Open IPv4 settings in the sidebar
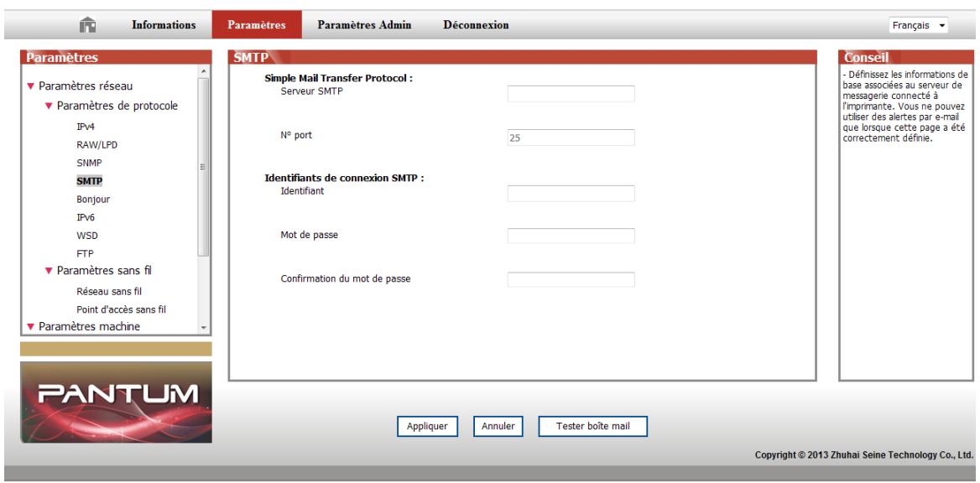Image resolution: width=980 pixels, height=483 pixels. [x=85, y=127]
